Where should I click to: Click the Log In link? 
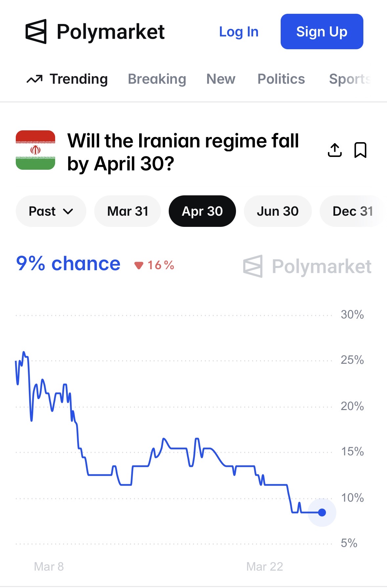click(x=239, y=32)
